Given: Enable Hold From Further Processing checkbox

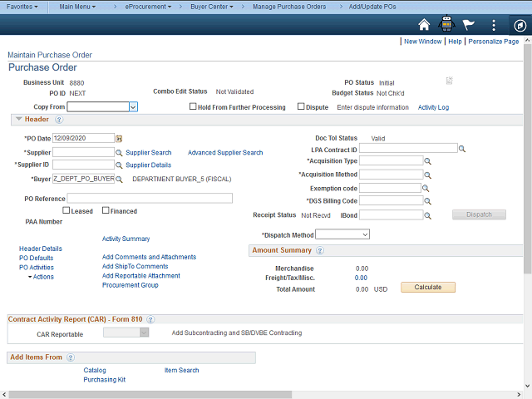Looking at the screenshot, I should 193,107.
